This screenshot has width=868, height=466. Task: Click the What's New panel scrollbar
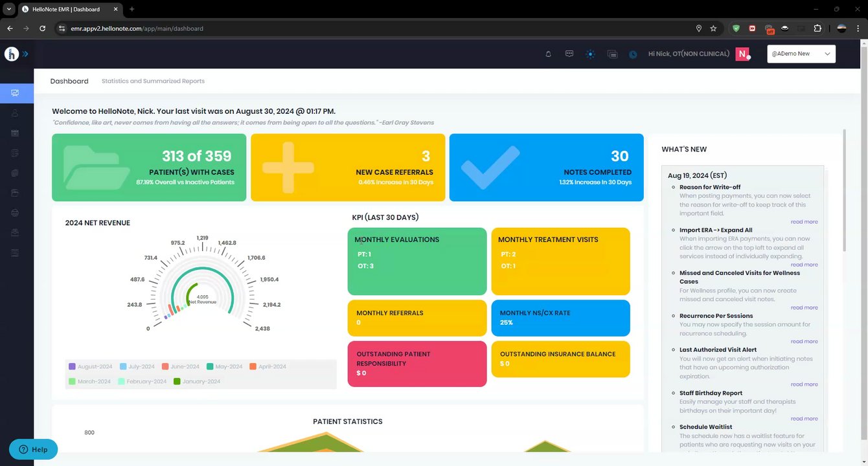click(844, 191)
